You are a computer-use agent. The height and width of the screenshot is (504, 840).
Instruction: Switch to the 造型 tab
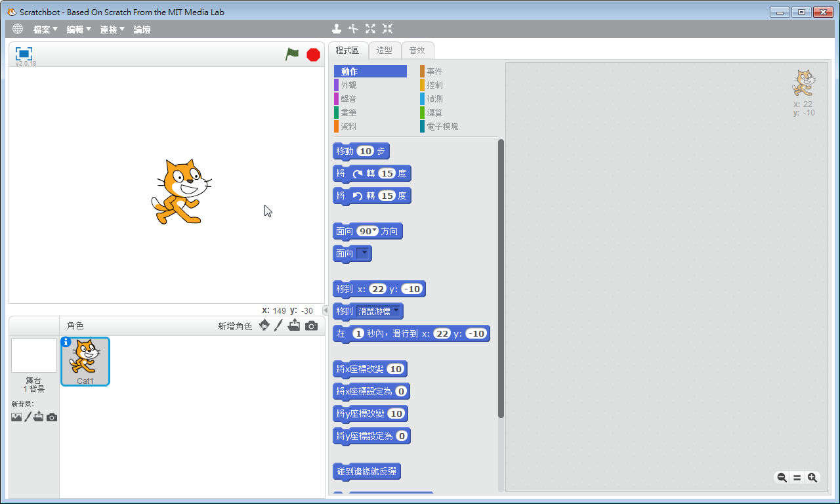coord(385,51)
